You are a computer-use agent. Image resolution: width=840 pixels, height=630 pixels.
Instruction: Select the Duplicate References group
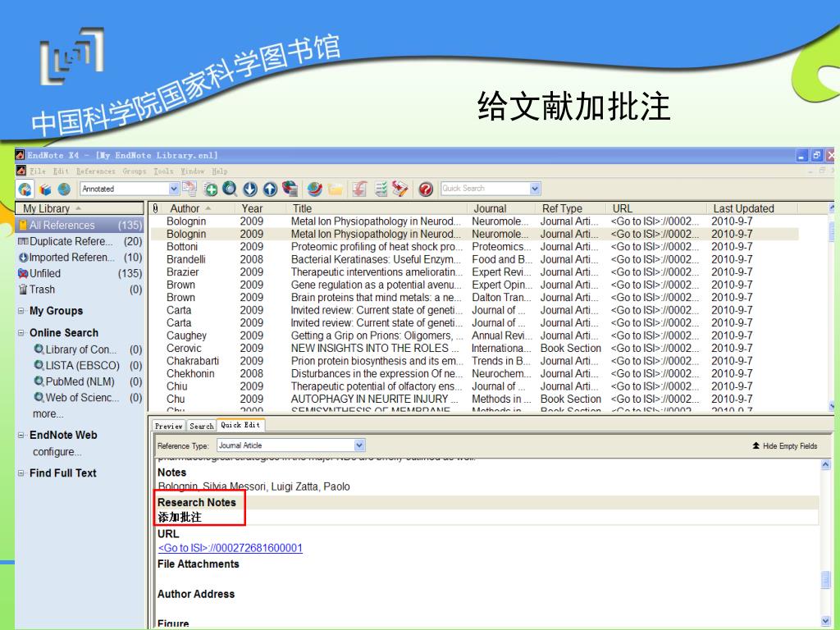(x=80, y=241)
